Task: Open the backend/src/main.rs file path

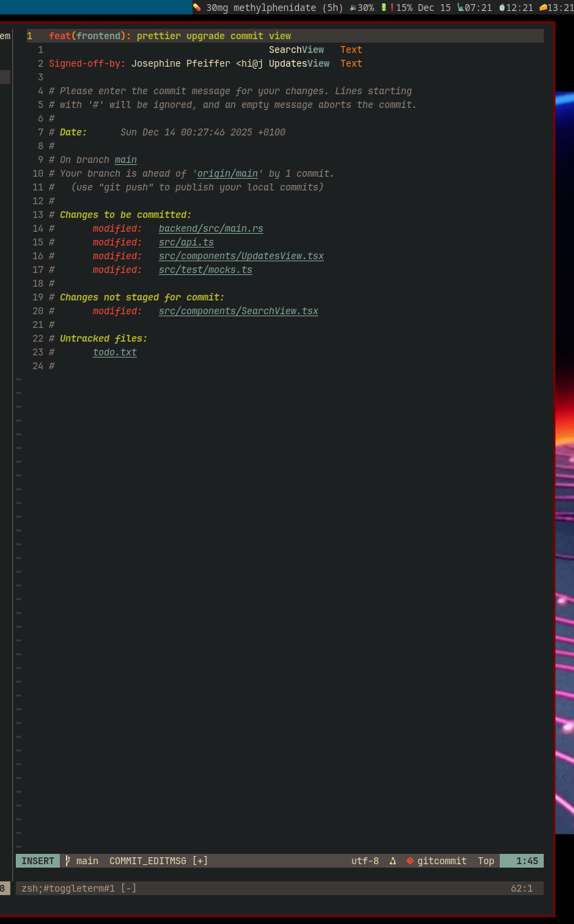Action: [210, 228]
